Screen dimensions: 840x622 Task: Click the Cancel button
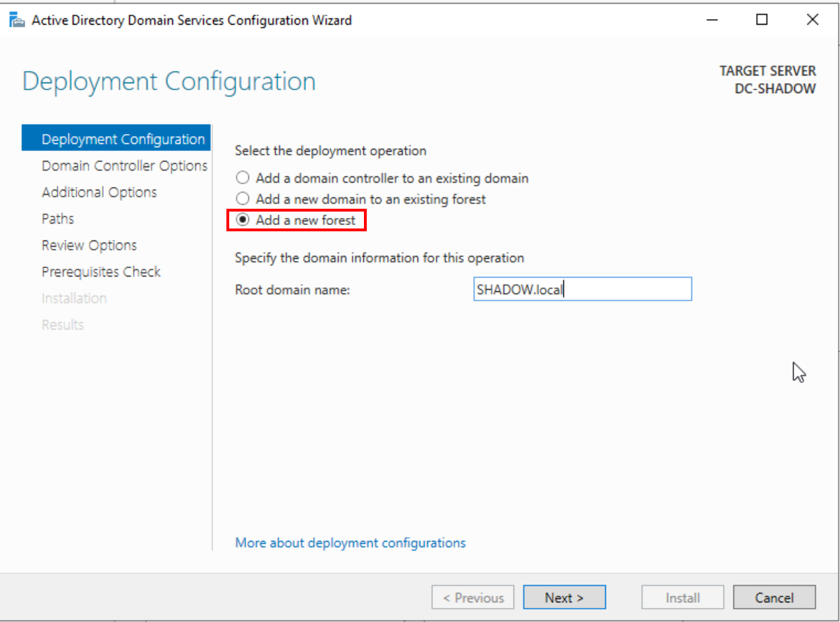pyautogui.click(x=774, y=597)
